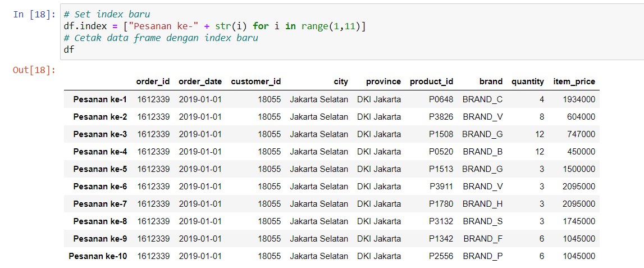Select row index Pesanan ke-3

click(x=100, y=134)
